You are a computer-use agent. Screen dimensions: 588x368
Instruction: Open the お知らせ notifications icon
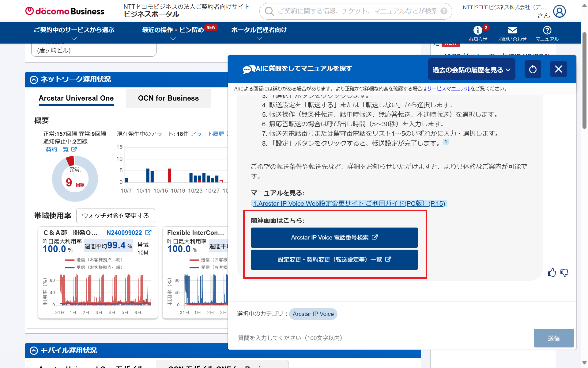(477, 31)
